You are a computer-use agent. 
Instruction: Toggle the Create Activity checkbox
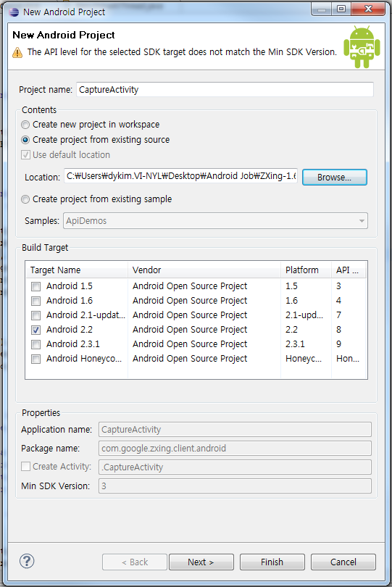pos(25,467)
